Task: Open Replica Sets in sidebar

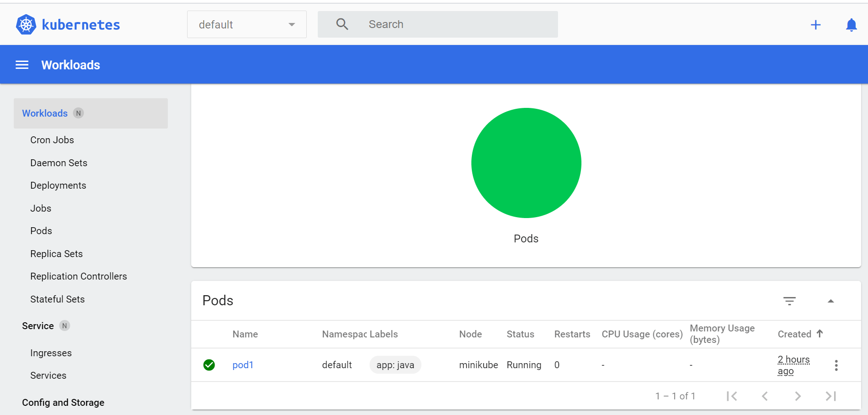Action: point(56,254)
